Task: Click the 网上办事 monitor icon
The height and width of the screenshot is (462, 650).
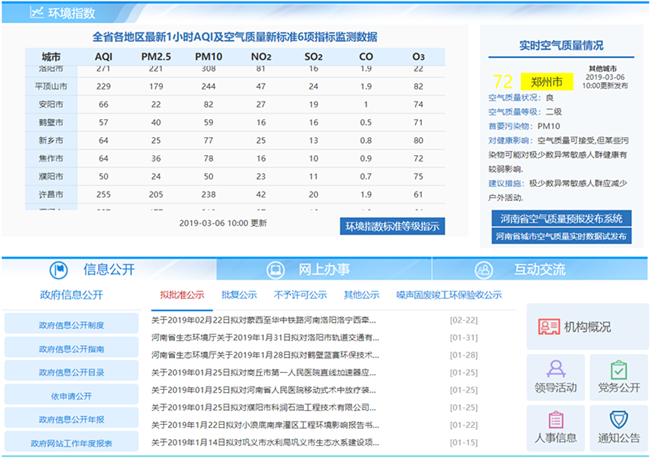Action: pos(274,270)
